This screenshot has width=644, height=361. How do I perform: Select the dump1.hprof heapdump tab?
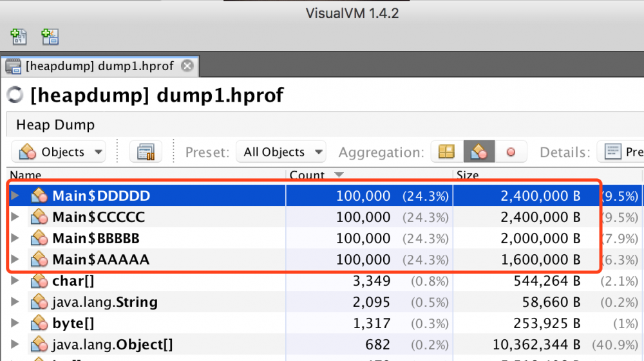click(x=100, y=66)
